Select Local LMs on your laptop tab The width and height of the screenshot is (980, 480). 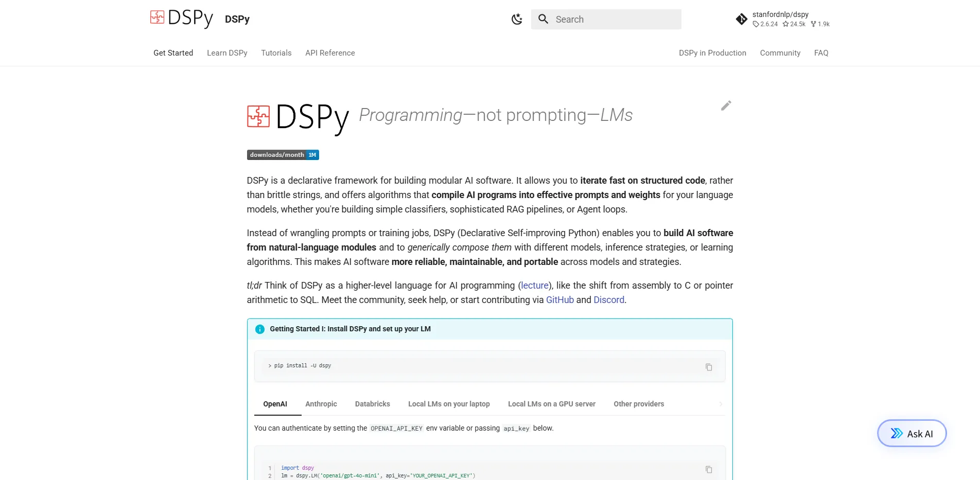[449, 404]
